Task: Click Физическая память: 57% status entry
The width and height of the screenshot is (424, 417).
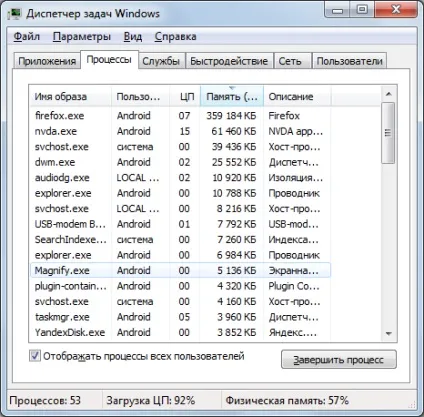Action: click(287, 400)
